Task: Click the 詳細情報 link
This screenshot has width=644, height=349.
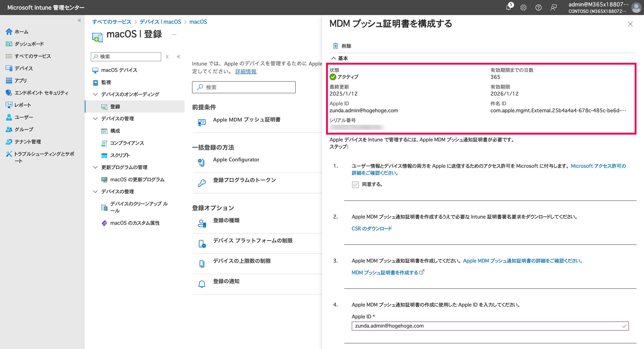Action: (246, 71)
